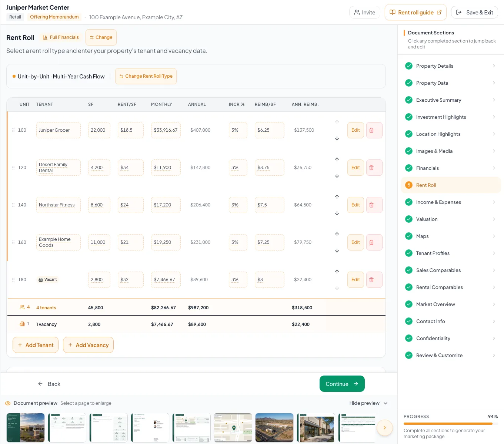Click the Maps completed checkmark icon
Screen dimensions: 504x444
[x=409, y=236]
